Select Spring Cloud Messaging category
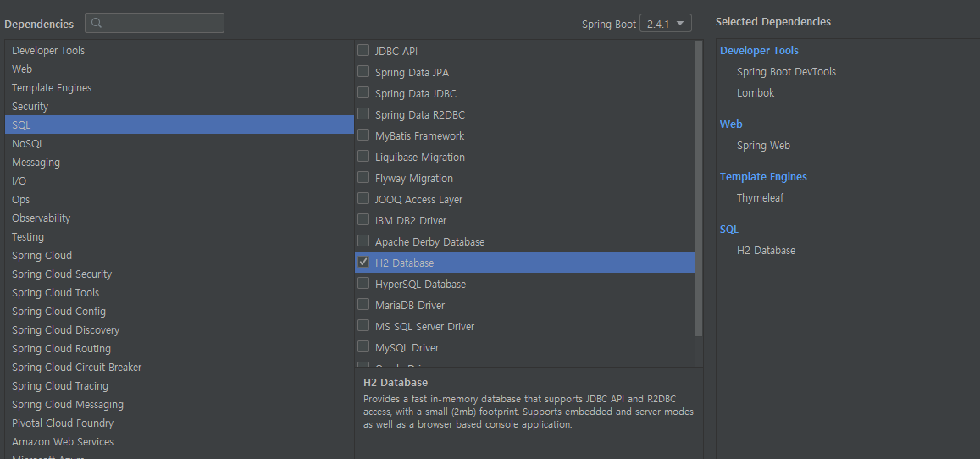The width and height of the screenshot is (980, 459). click(180, 404)
